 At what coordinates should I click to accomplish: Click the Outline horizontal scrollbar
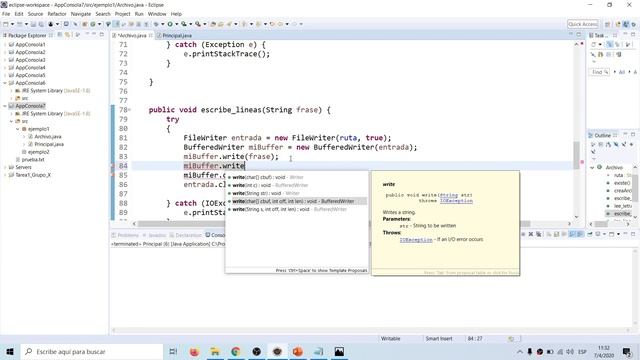pyautogui.click(x=609, y=224)
